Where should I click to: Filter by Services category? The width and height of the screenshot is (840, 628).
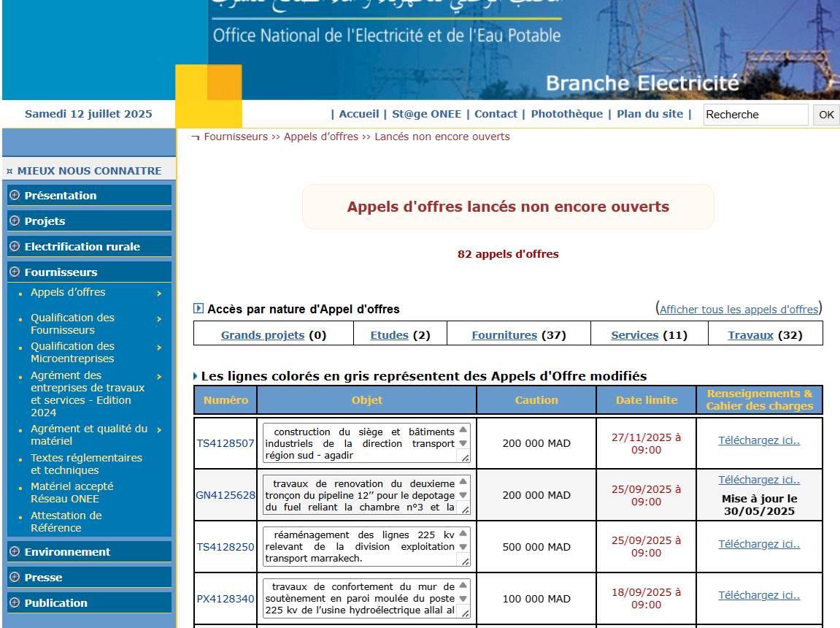635,335
